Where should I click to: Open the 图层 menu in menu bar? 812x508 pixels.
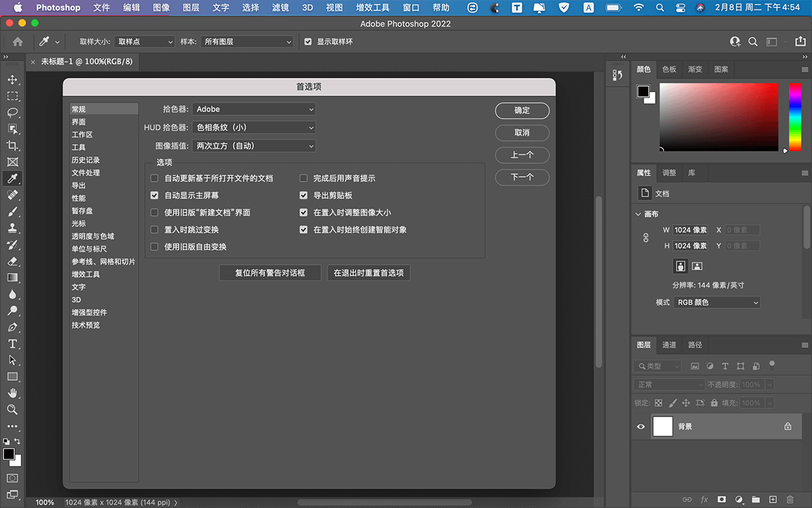tap(191, 7)
